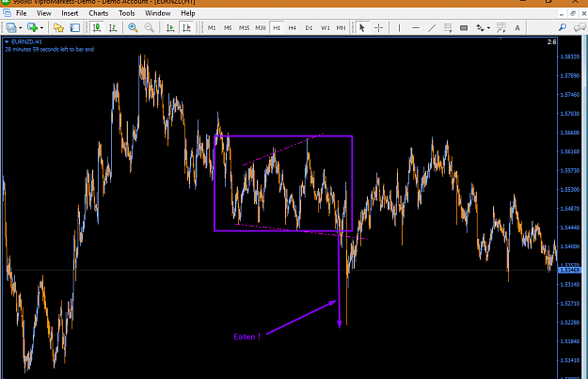Select the trendline drawing tool
This screenshot has width=588, height=379.
pyautogui.click(x=432, y=27)
